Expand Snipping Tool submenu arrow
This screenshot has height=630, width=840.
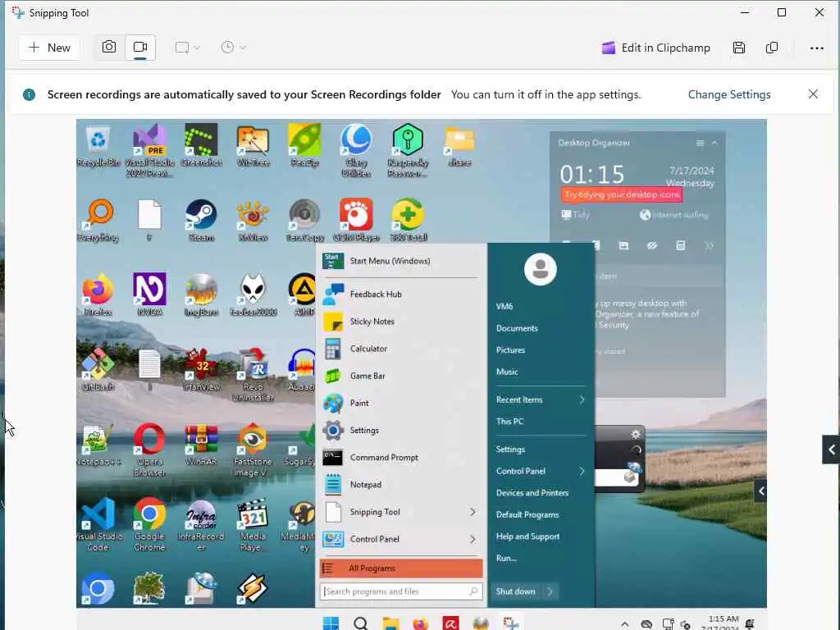pyautogui.click(x=472, y=512)
